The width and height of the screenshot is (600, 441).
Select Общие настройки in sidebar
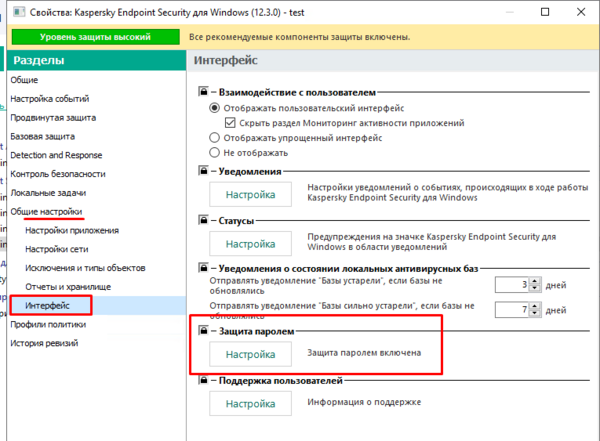[46, 211]
